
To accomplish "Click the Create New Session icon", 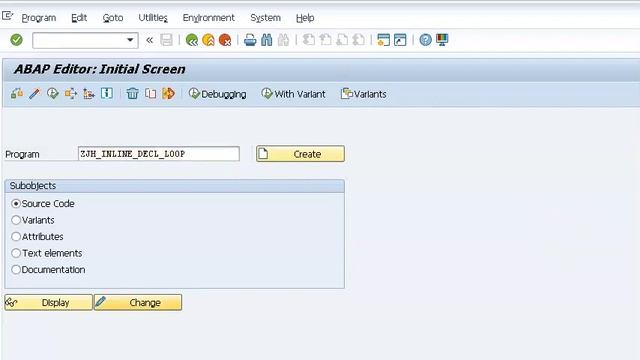I will click(x=383, y=40).
